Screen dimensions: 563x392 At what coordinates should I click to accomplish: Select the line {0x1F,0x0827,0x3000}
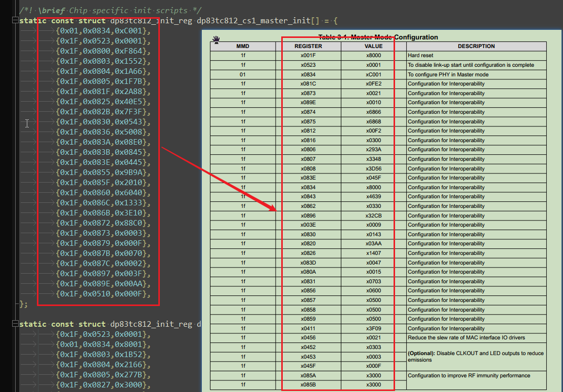pos(103,385)
